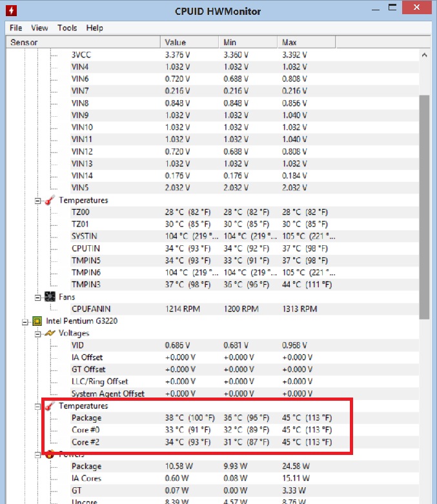
Task: Select the TMPIN3 row
Action: [245, 285]
